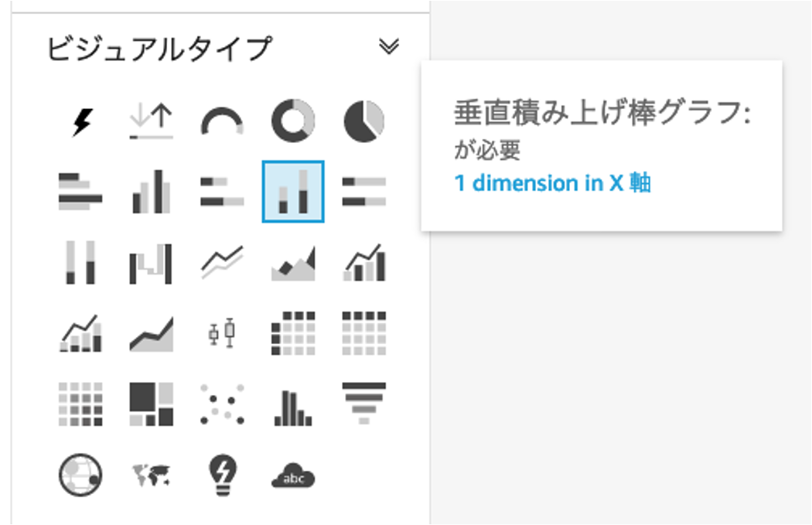Screen dimensions: 812x525
Task: Choose the horizontal bar chart icon
Action: click(80, 192)
